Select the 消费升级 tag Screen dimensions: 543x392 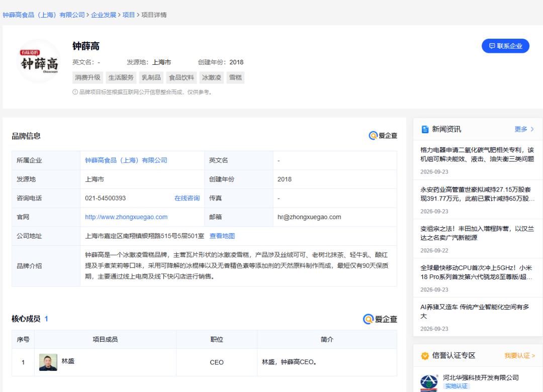(x=87, y=77)
